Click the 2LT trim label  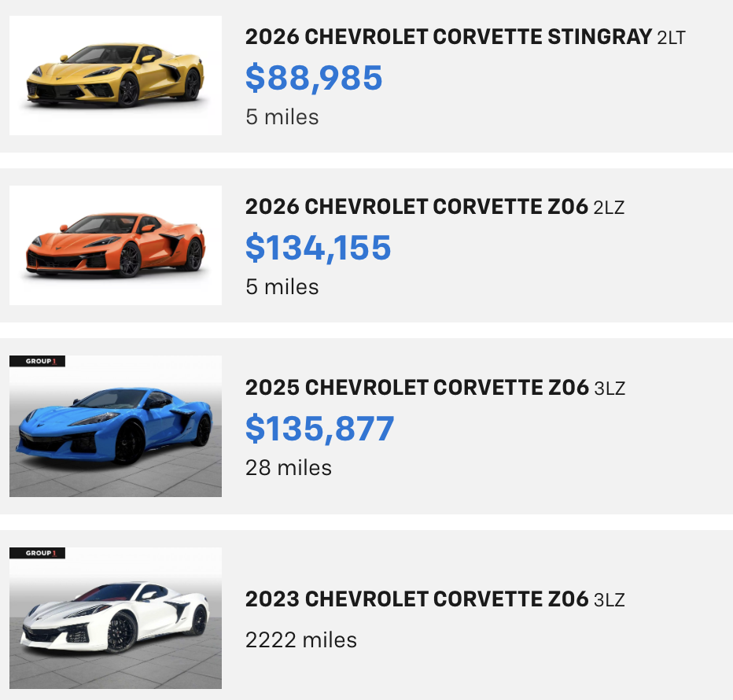(671, 38)
